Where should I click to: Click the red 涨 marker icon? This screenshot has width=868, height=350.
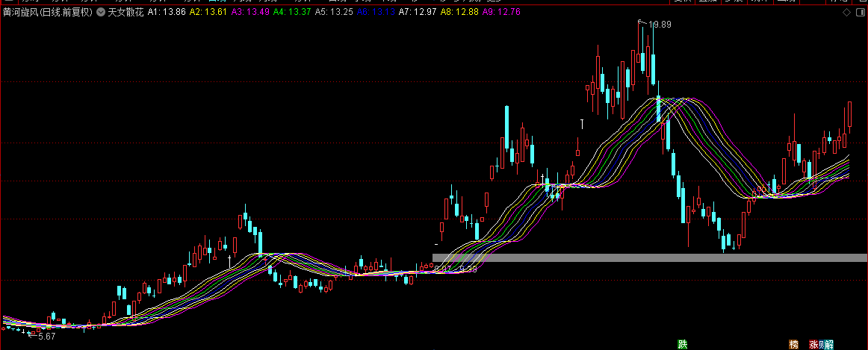click(x=813, y=345)
